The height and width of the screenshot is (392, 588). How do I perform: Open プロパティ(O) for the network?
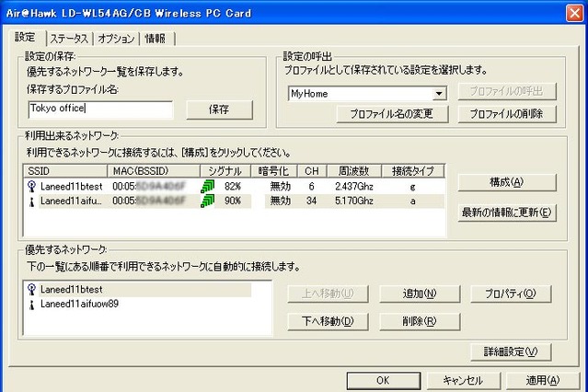(x=511, y=294)
